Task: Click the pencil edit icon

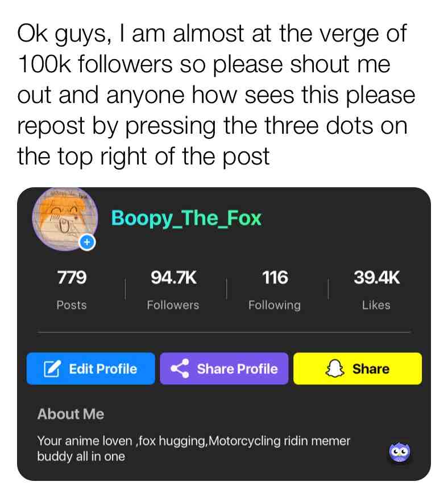Action: 52,369
